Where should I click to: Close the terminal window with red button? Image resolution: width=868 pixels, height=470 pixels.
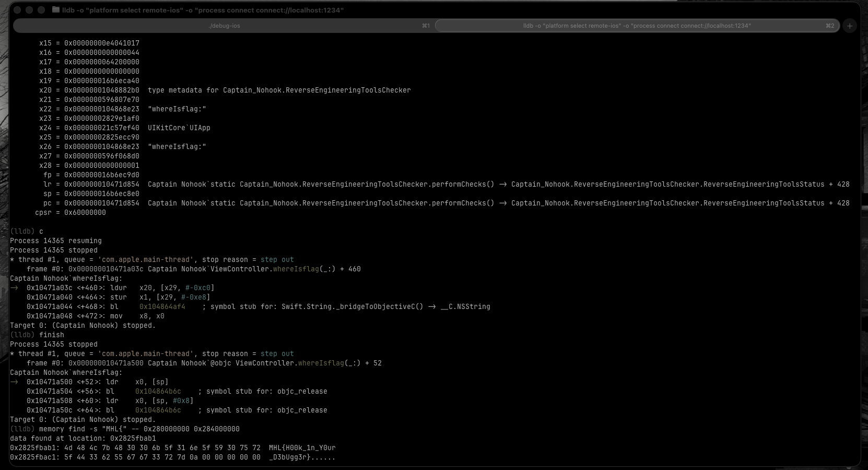coord(17,10)
